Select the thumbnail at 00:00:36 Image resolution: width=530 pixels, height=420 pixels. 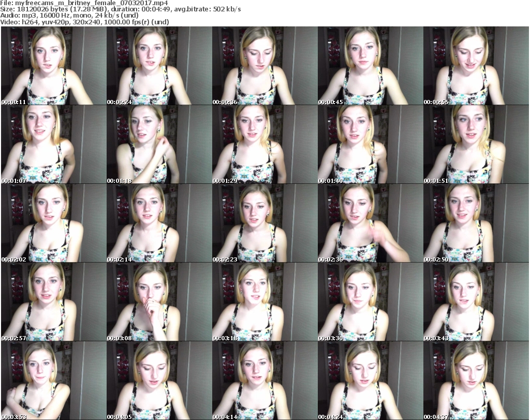point(264,66)
